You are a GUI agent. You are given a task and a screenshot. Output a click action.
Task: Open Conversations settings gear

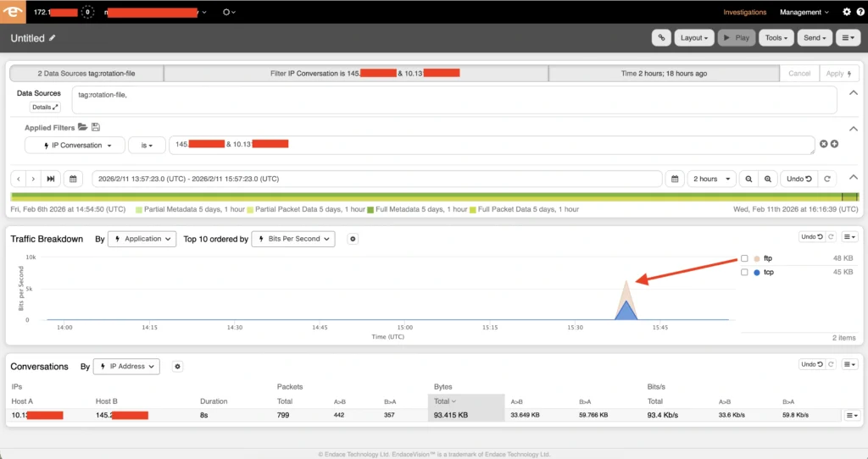pos(177,366)
